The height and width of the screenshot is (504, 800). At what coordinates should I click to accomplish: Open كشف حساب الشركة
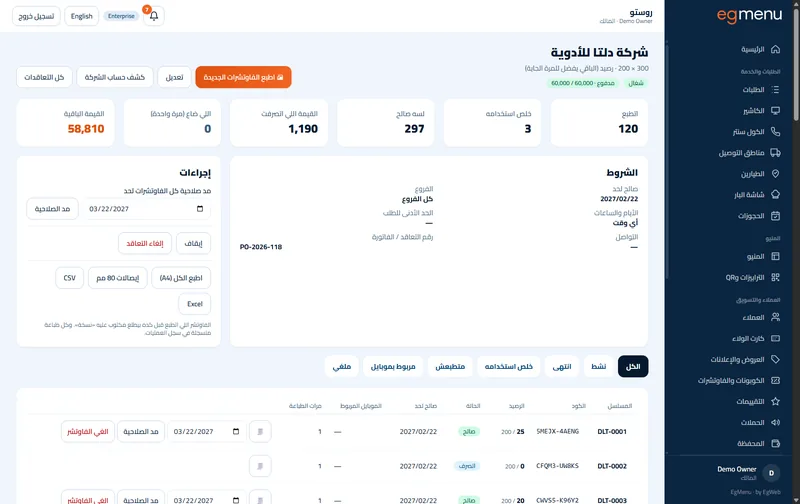[x=115, y=77]
